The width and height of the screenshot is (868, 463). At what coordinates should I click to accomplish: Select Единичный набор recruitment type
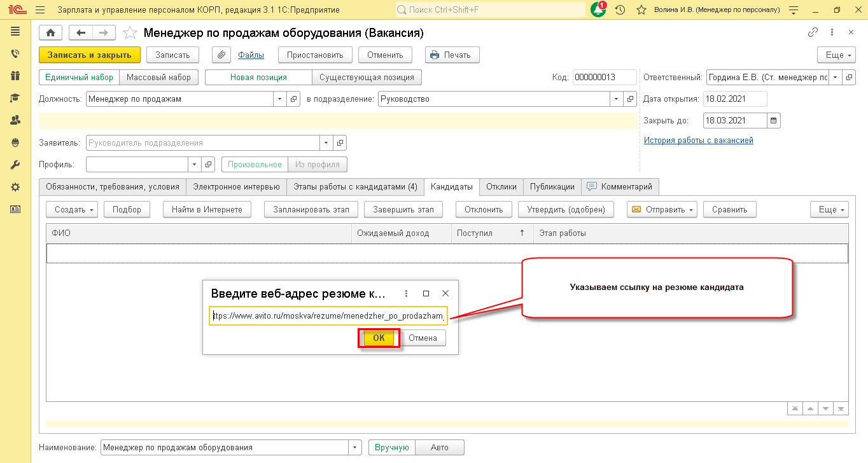[x=80, y=78]
